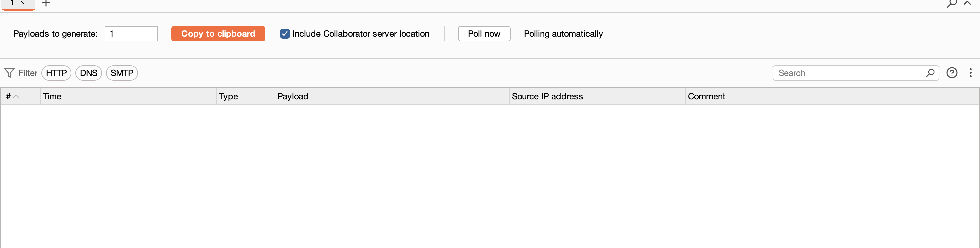Collapse panel with top-right chevron

967,3
